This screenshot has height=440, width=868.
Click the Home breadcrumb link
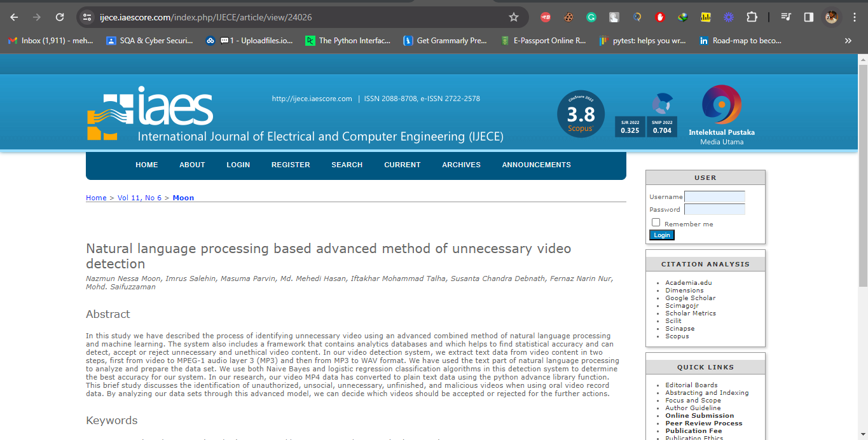[96, 198]
